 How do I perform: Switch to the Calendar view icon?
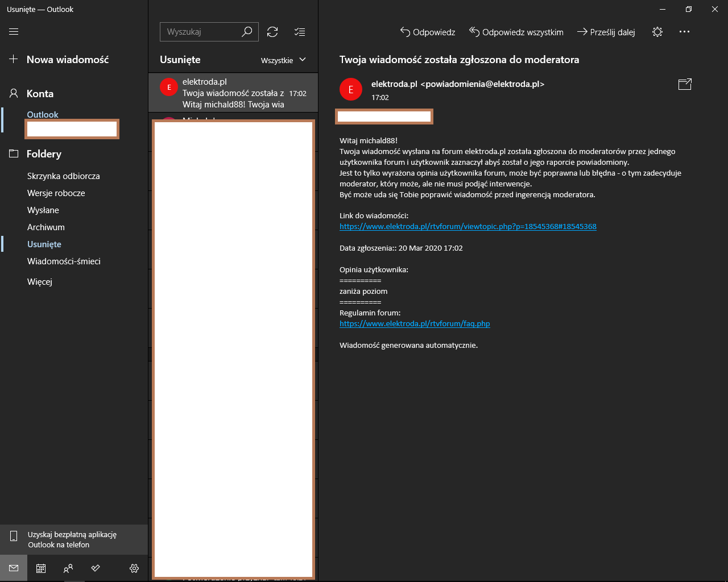click(x=41, y=568)
